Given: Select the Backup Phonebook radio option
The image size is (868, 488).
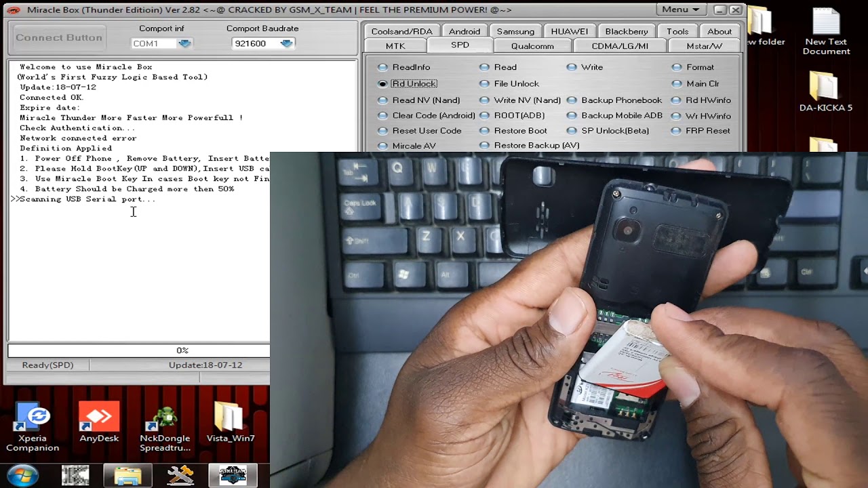Looking at the screenshot, I should pos(614,100).
